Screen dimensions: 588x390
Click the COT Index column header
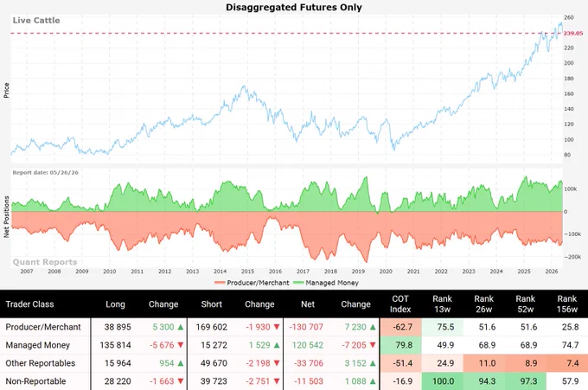pos(400,304)
